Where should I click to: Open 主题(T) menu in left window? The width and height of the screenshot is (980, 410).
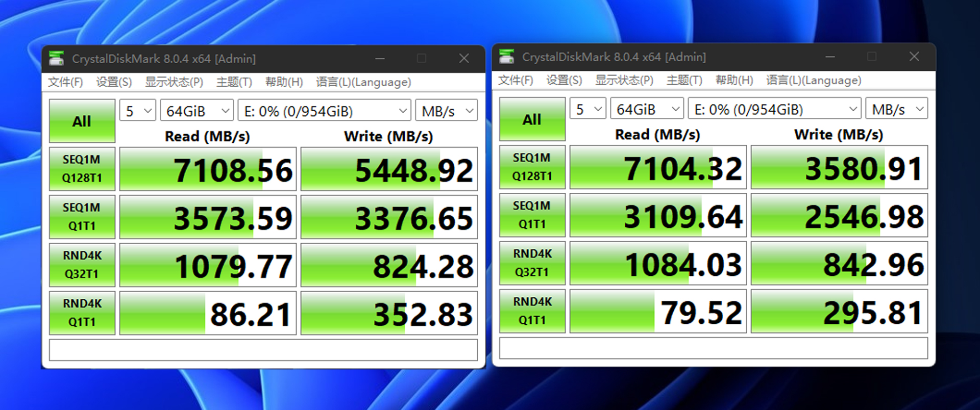click(234, 82)
